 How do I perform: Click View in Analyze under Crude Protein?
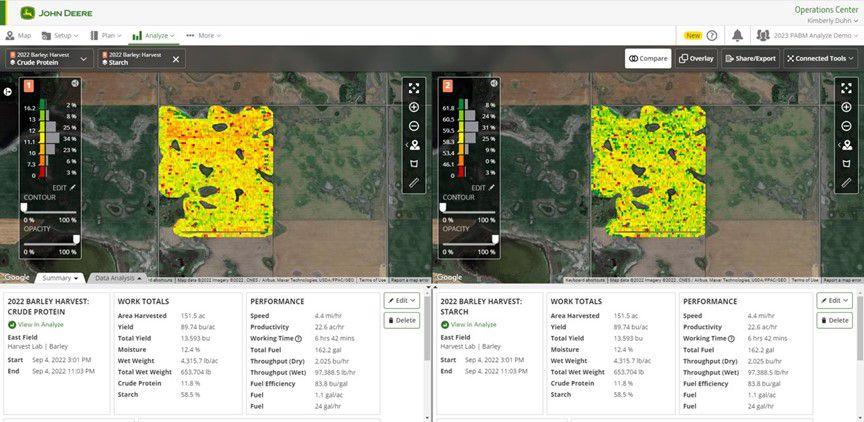click(x=36, y=325)
